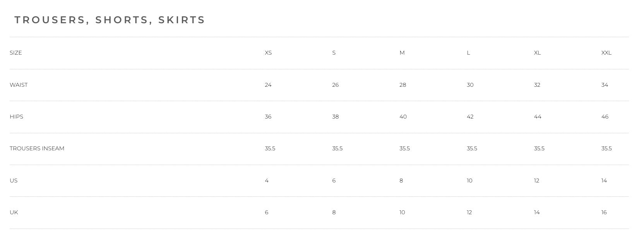Select the XXL size column header
Viewport: 644px width, 234px height.
pyautogui.click(x=606, y=53)
